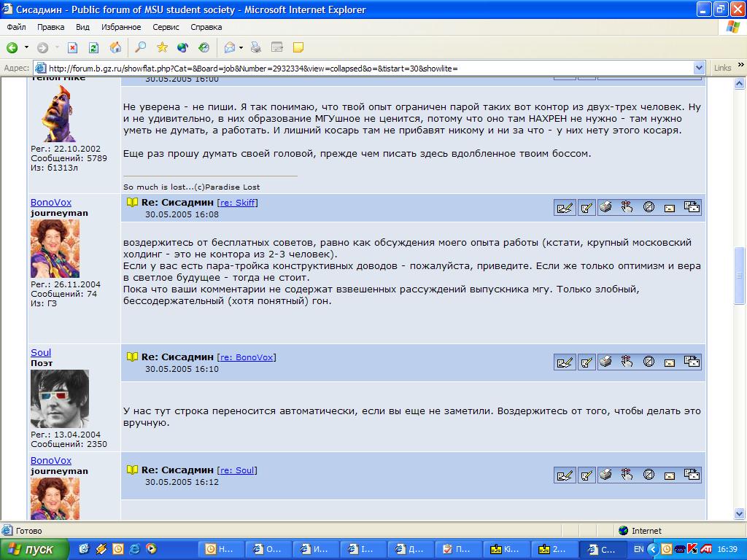
Task: Click the Edit page toolbar icon
Action: click(x=276, y=47)
